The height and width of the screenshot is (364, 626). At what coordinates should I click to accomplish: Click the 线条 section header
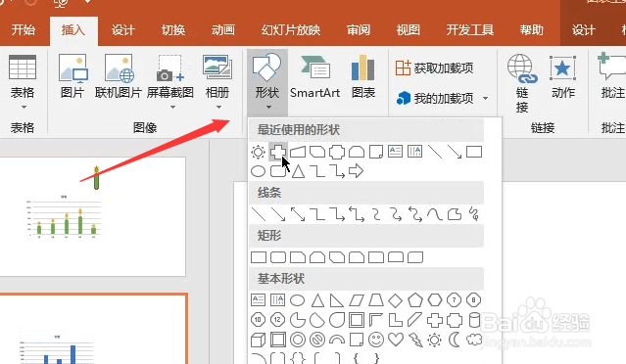366,193
